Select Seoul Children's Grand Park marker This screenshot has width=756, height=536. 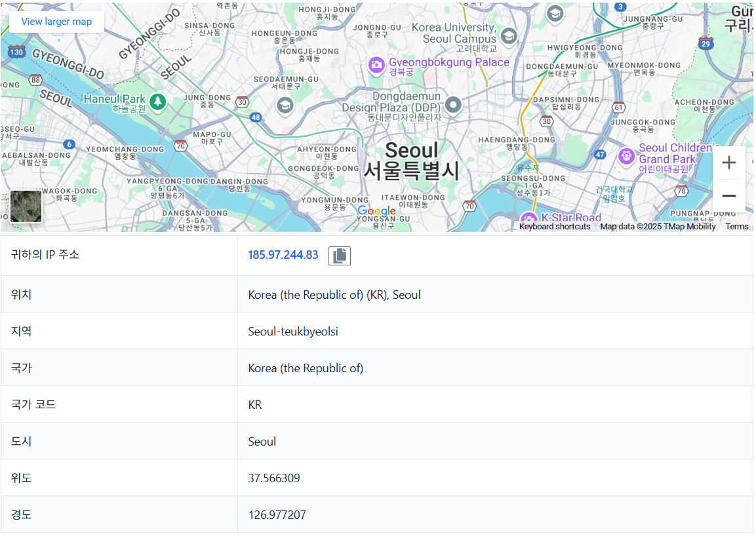pos(626,156)
